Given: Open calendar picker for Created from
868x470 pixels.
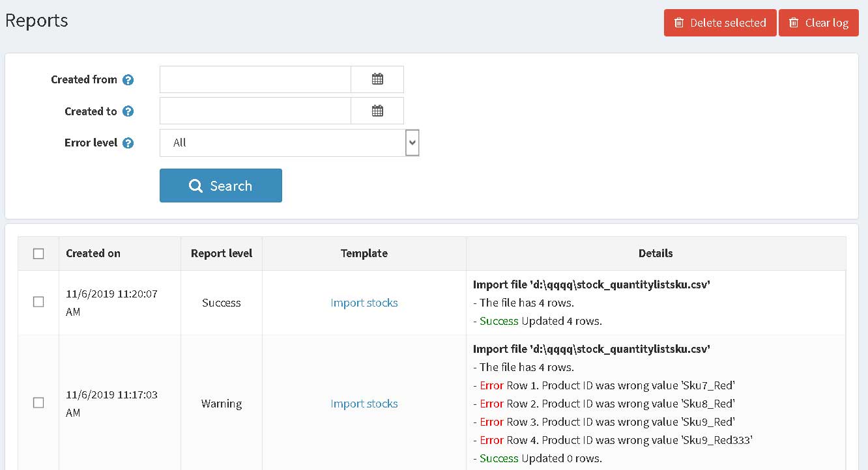Looking at the screenshot, I should tap(377, 79).
